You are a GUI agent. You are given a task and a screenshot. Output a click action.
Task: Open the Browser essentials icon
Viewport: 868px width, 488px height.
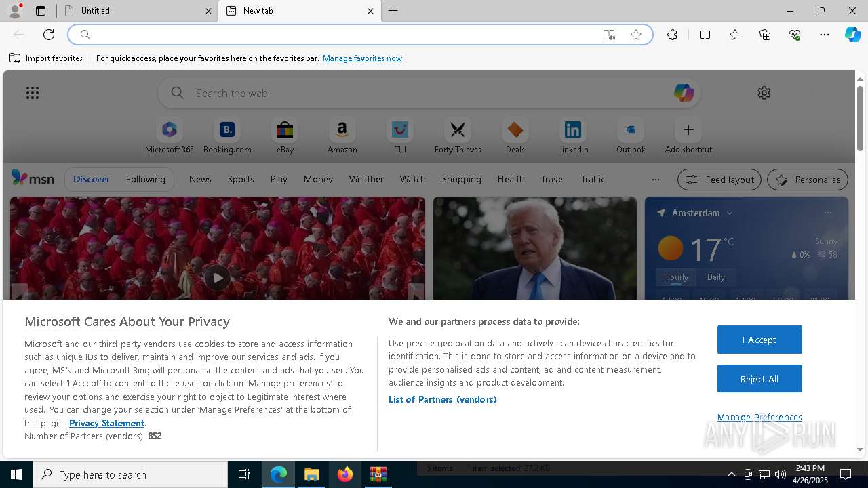coord(795,35)
